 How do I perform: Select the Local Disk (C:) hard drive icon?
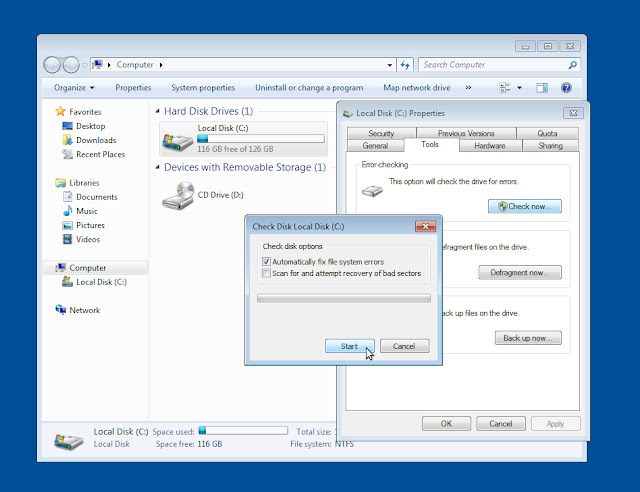[x=177, y=140]
